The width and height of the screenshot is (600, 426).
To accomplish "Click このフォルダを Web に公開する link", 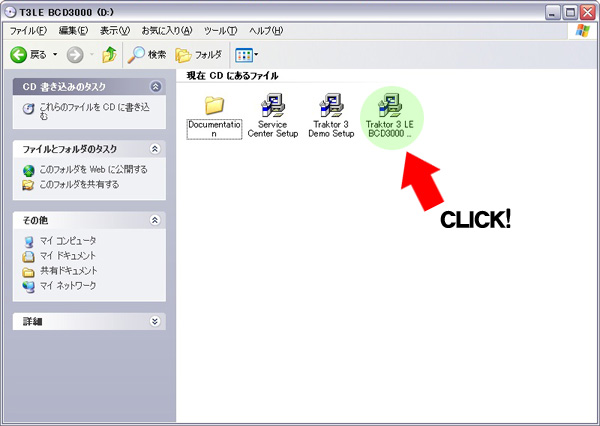I will click(94, 169).
